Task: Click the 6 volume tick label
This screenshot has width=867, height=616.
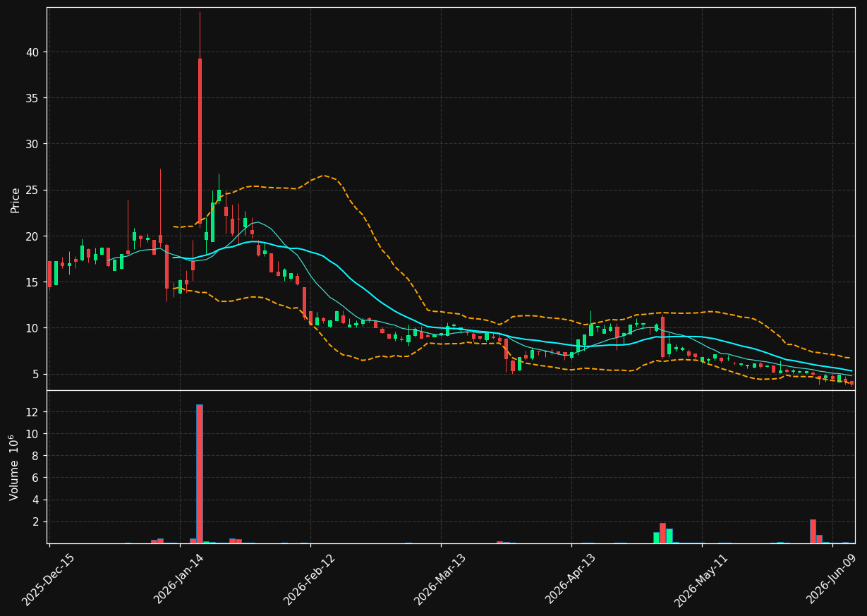Action: [x=37, y=478]
